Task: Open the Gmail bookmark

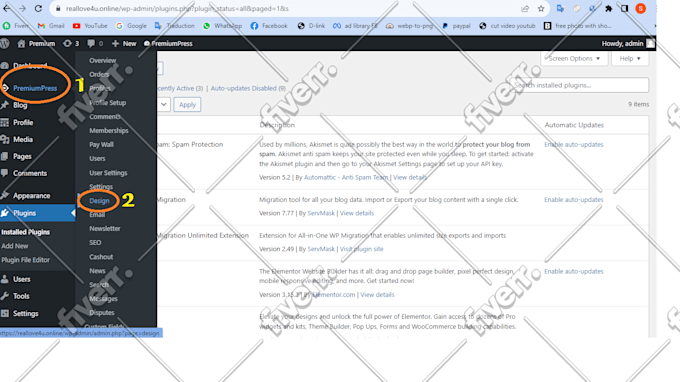Action: pos(51,26)
